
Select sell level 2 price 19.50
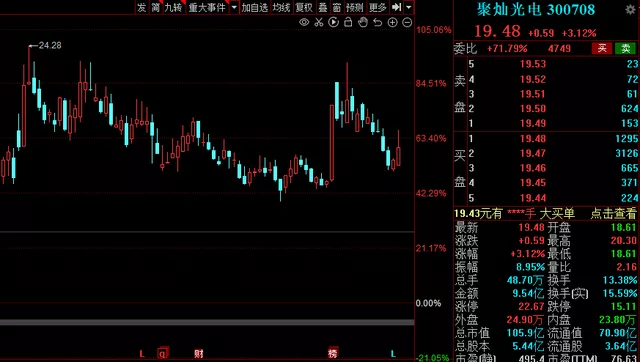[533, 109]
